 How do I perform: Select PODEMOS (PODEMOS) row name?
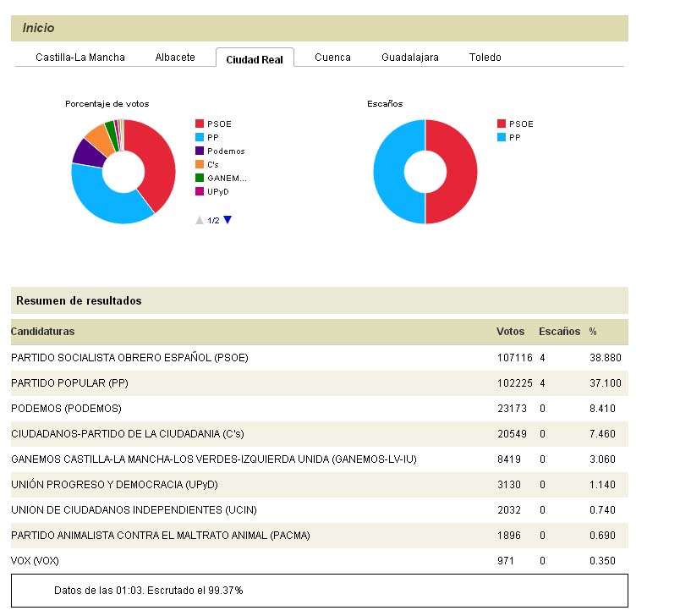click(x=66, y=409)
